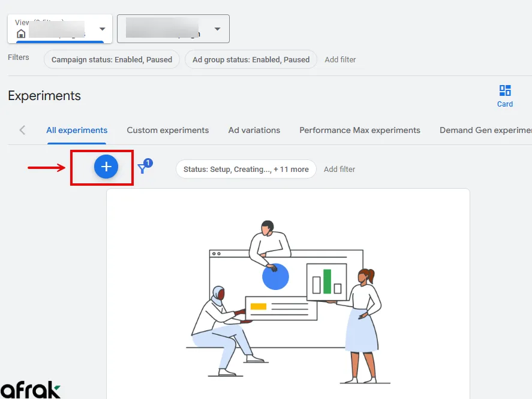
Task: Edit the Campaign status: Enabled, Paused filter
Action: [112, 60]
